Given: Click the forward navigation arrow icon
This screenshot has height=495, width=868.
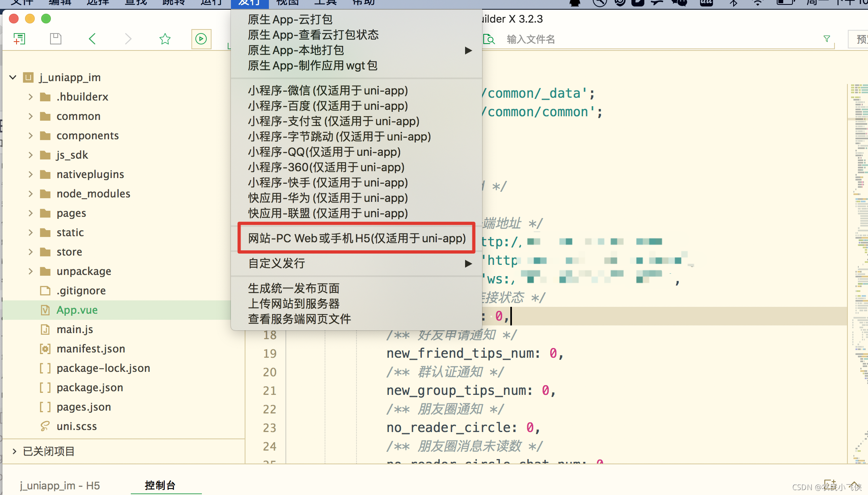Looking at the screenshot, I should [x=128, y=39].
